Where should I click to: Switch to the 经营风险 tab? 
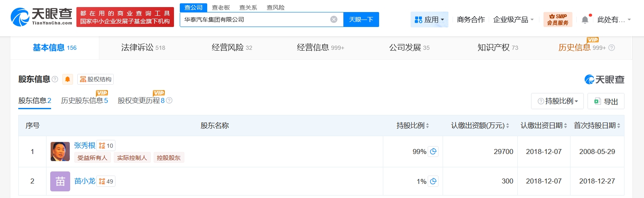pos(232,48)
